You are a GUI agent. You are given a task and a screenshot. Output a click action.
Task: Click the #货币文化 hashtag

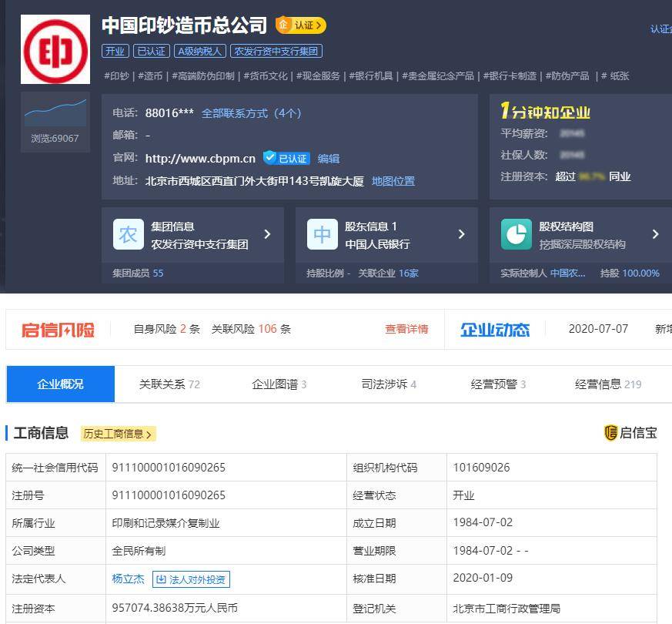click(x=266, y=76)
